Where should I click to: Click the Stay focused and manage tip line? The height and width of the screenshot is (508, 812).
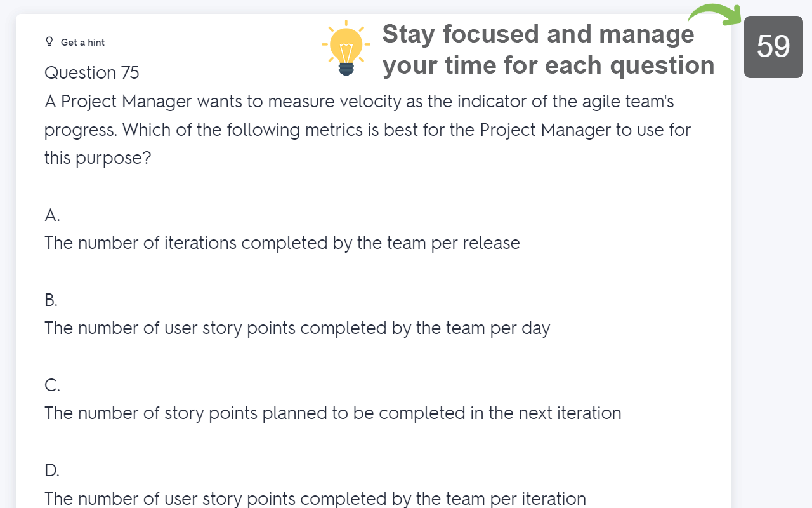pos(539,34)
